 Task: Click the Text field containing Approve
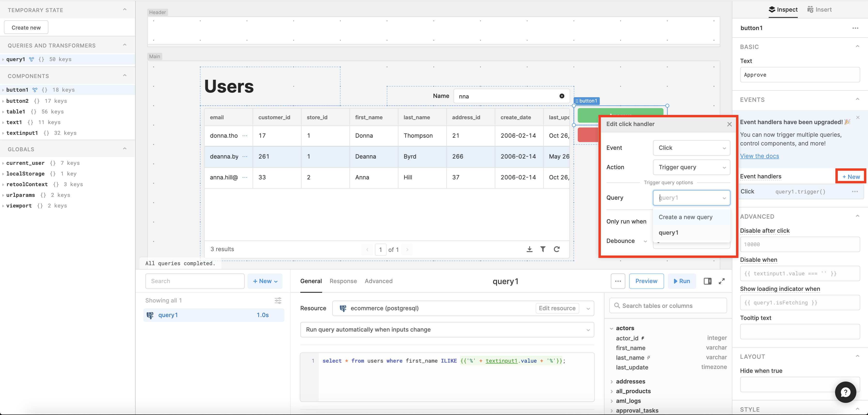[800, 75]
